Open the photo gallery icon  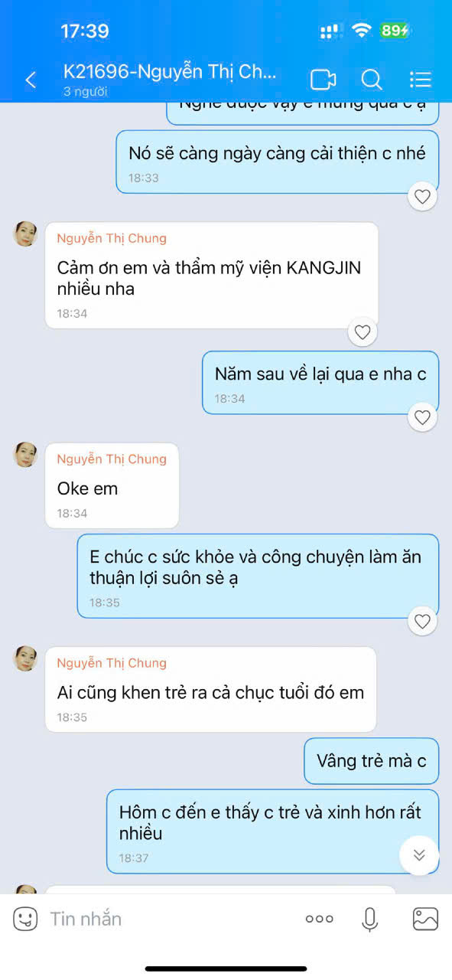coord(425,919)
